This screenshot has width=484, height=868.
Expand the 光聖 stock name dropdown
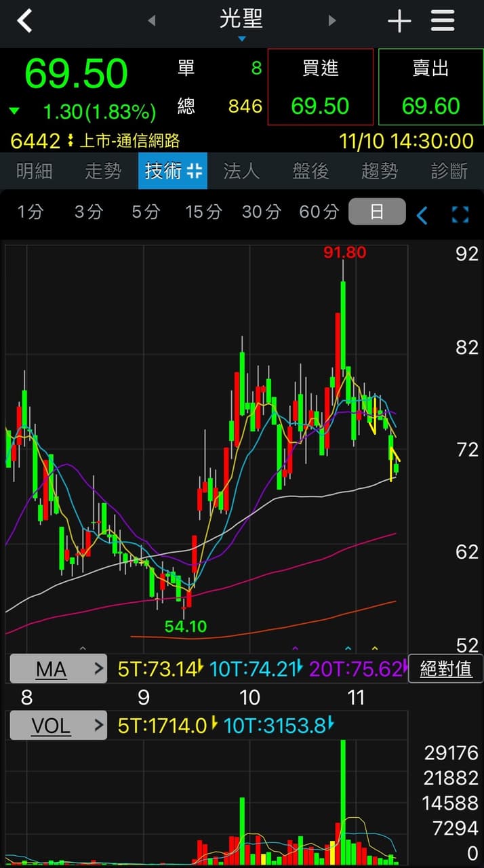[241, 23]
